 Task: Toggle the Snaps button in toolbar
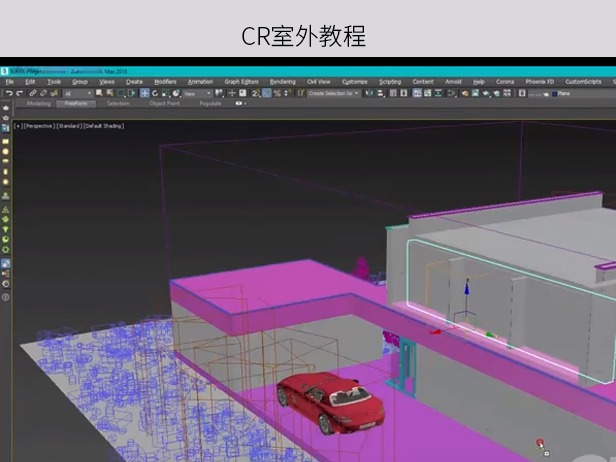255,93
